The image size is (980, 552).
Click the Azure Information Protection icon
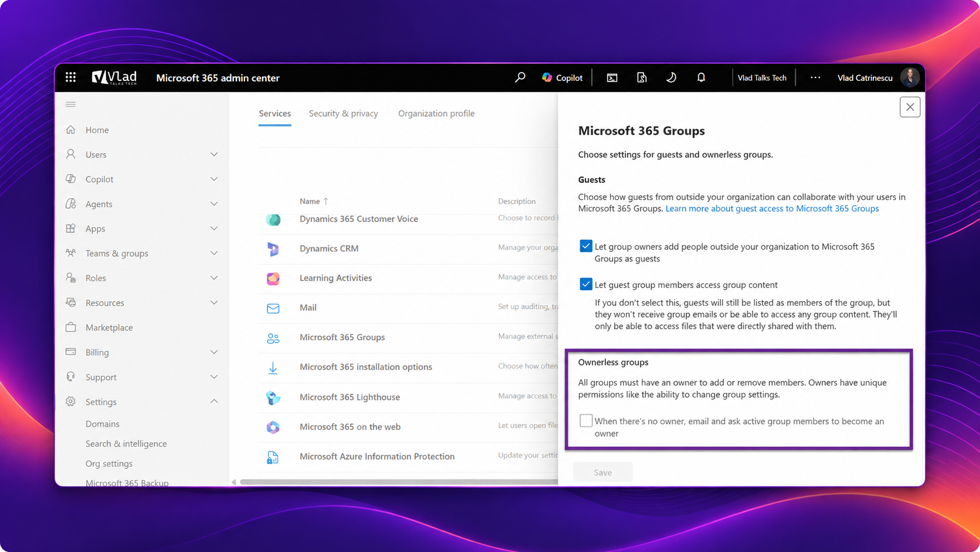pyautogui.click(x=273, y=457)
